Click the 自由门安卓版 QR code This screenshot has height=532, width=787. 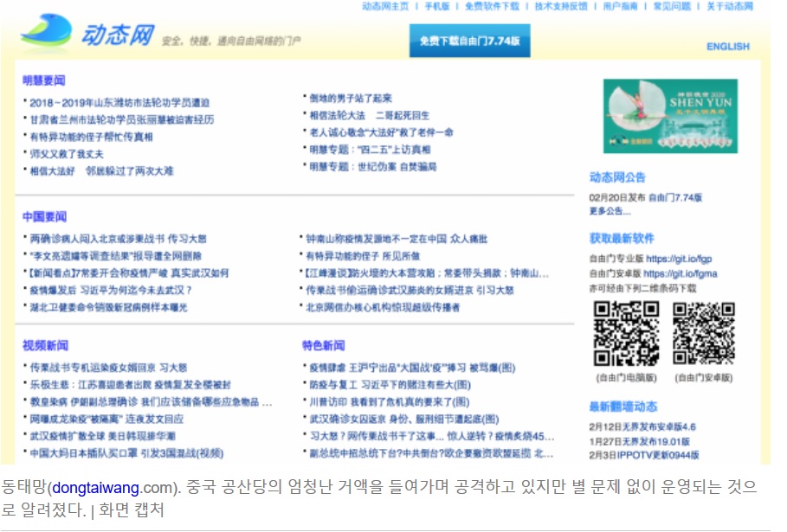[703, 333]
